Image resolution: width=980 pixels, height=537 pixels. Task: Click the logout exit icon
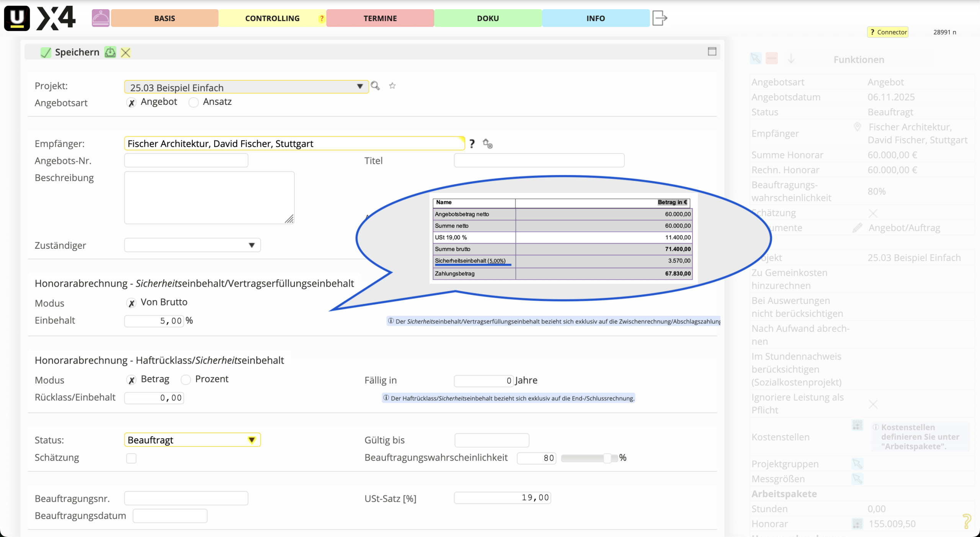point(659,18)
